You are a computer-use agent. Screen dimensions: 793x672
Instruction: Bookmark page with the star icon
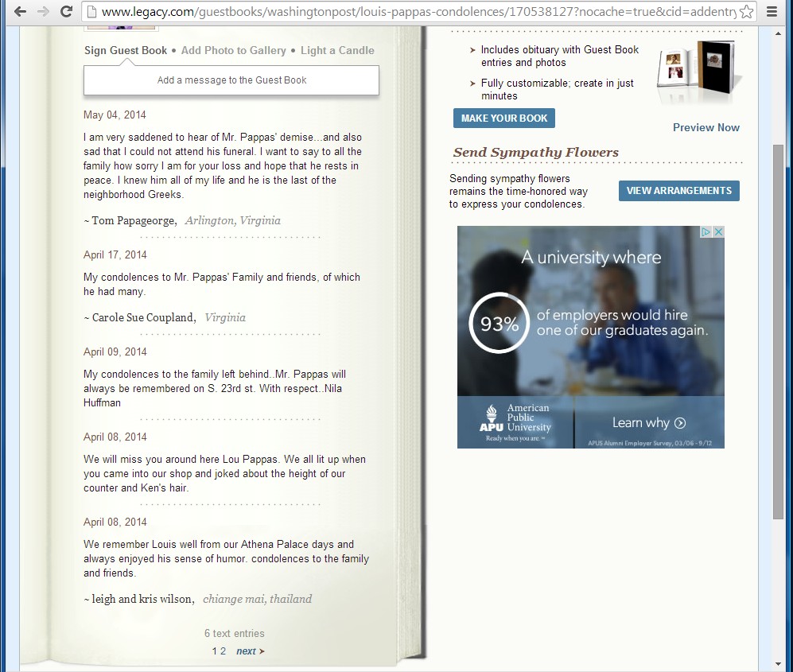(746, 11)
